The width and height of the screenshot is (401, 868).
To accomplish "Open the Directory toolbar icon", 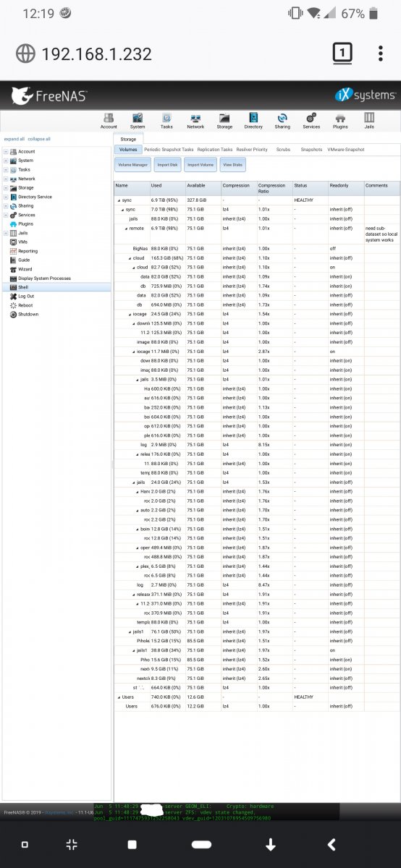I will (x=253, y=120).
